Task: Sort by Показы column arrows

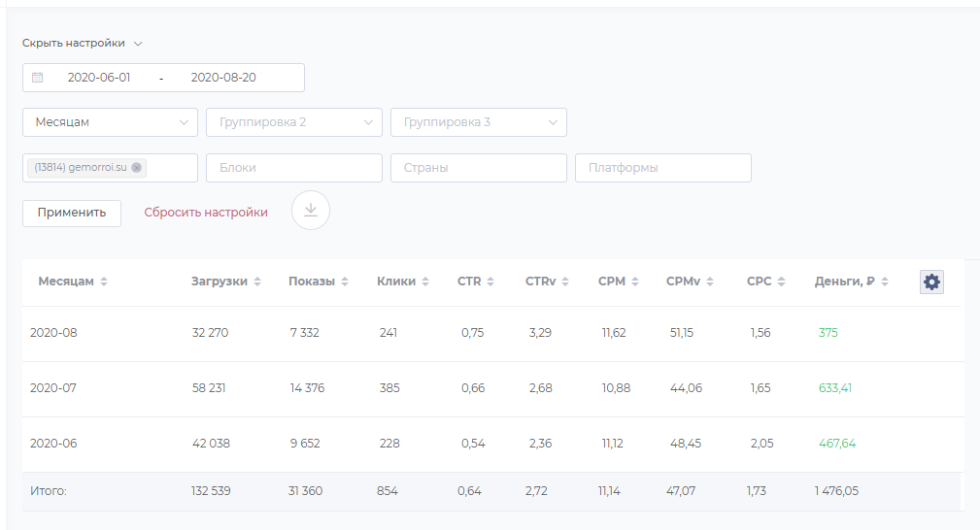Action: pos(345,282)
